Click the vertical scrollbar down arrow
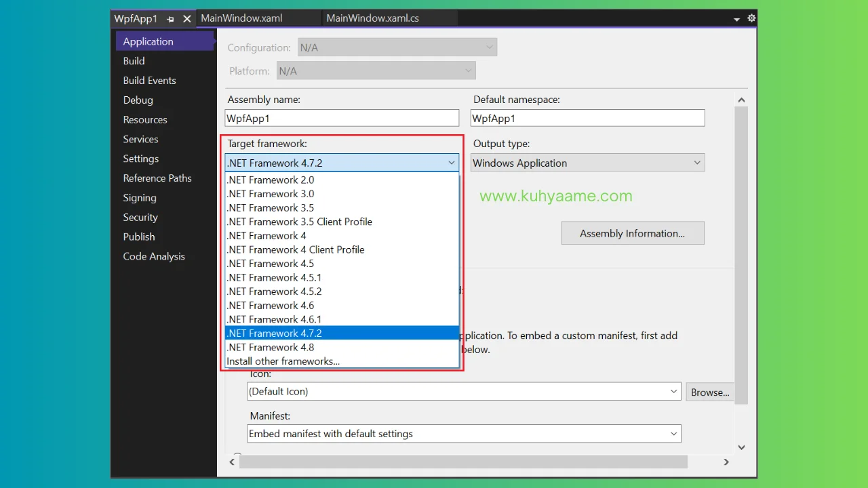 [741, 447]
